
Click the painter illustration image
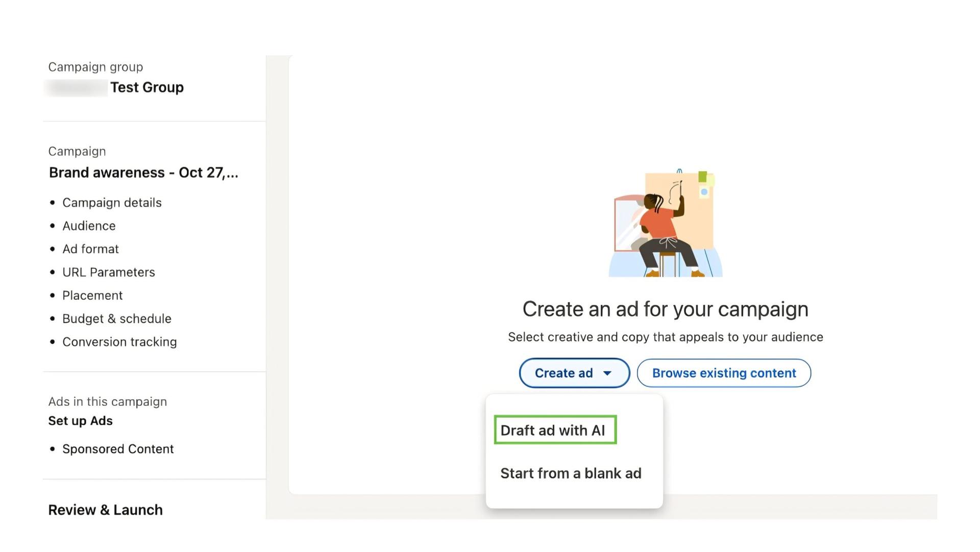coord(666,223)
